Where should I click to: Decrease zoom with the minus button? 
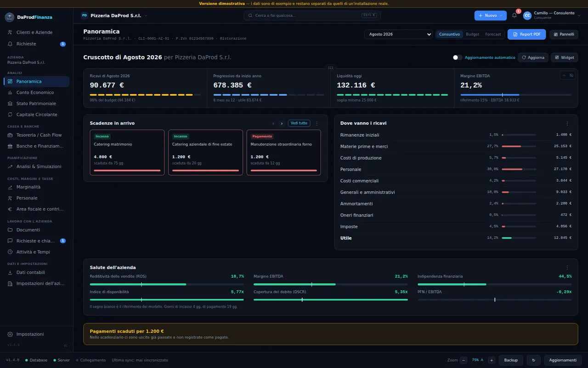(464, 360)
